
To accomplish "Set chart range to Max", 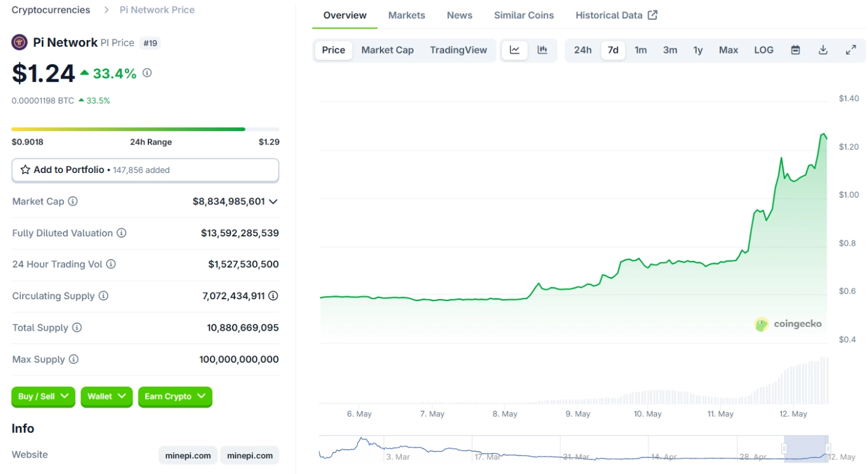I will [x=728, y=50].
